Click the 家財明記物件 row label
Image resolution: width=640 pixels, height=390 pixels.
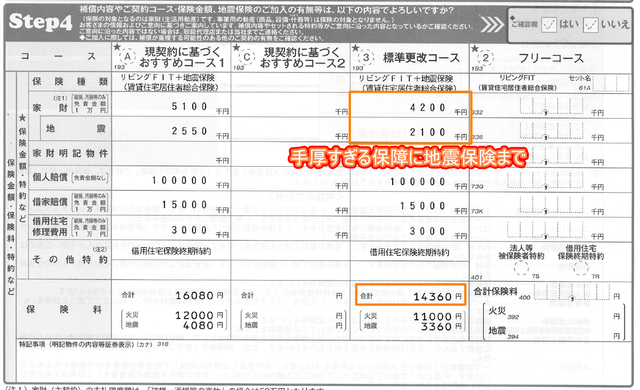click(70, 153)
